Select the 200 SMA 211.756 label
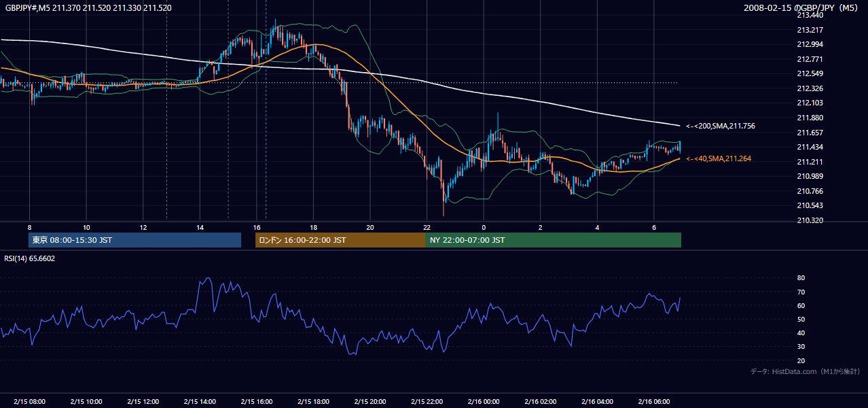This screenshot has width=868, height=408. [x=721, y=126]
